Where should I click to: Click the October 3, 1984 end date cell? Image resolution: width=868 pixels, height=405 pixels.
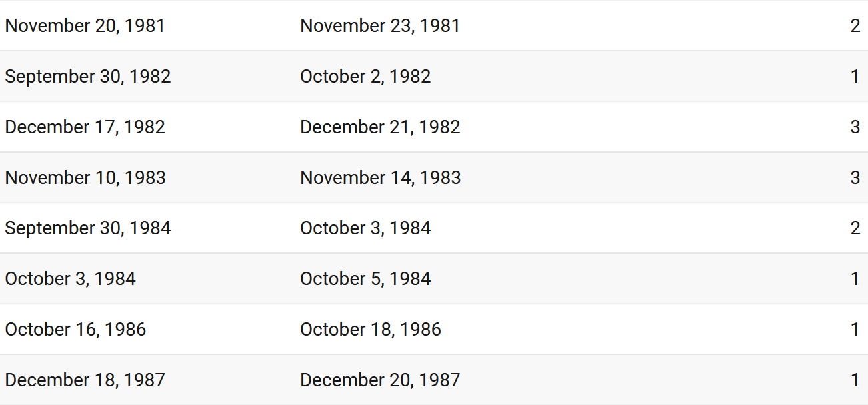point(365,228)
